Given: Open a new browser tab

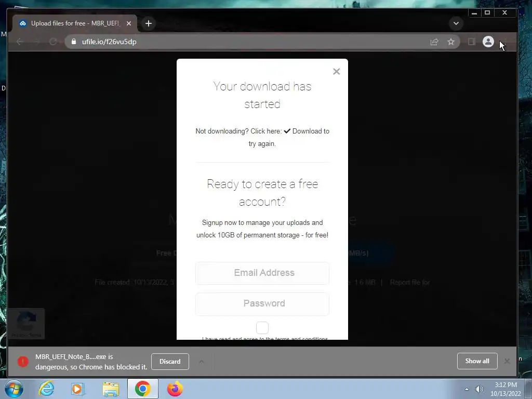Looking at the screenshot, I should [148, 23].
